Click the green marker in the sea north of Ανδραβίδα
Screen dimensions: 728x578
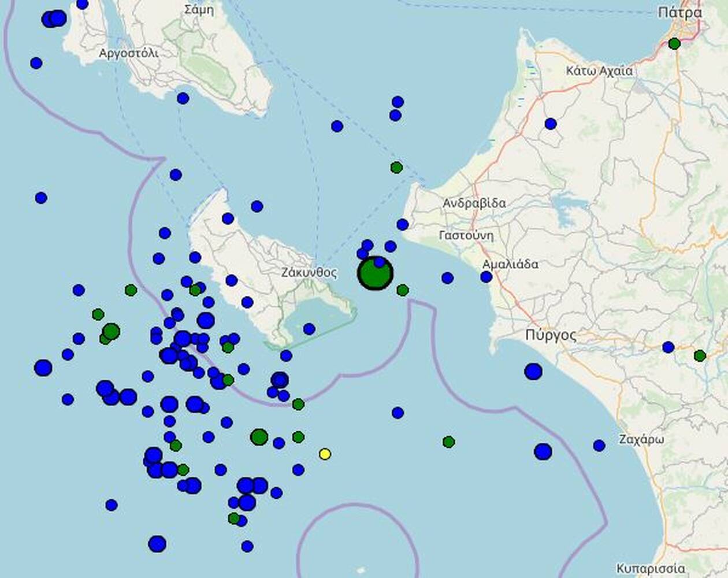point(396,168)
